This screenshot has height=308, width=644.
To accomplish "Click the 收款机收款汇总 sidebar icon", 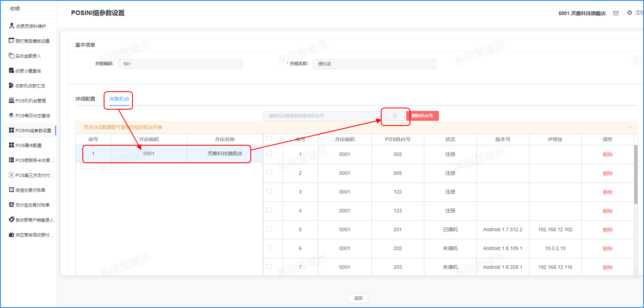I will [x=12, y=86].
